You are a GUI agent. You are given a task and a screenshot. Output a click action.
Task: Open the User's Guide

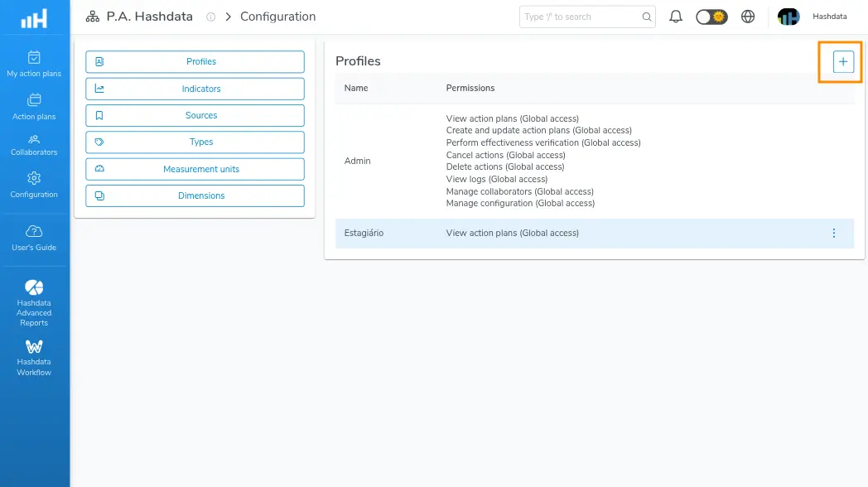click(x=34, y=238)
